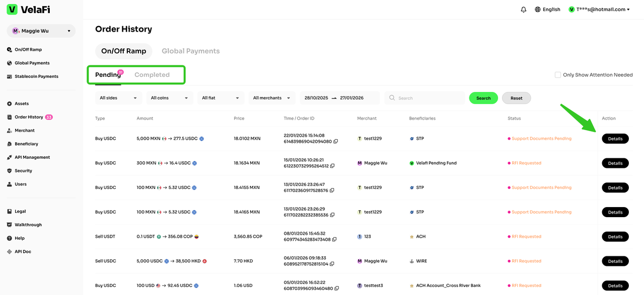The height and width of the screenshot is (295, 644).
Task: Expand the All sides dropdown
Action: [x=118, y=98]
